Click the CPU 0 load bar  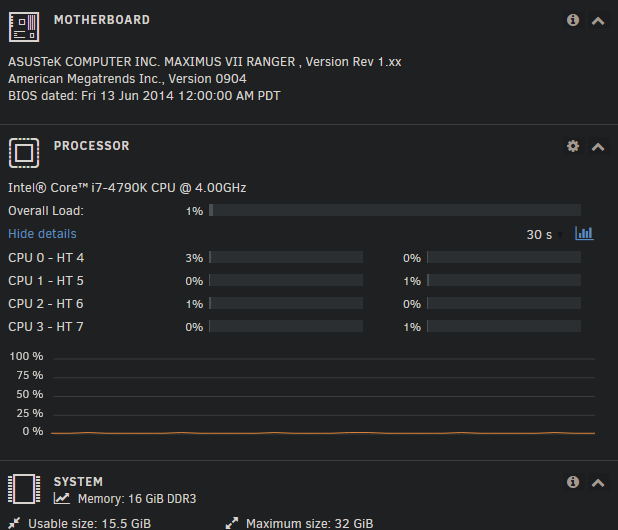(286, 257)
